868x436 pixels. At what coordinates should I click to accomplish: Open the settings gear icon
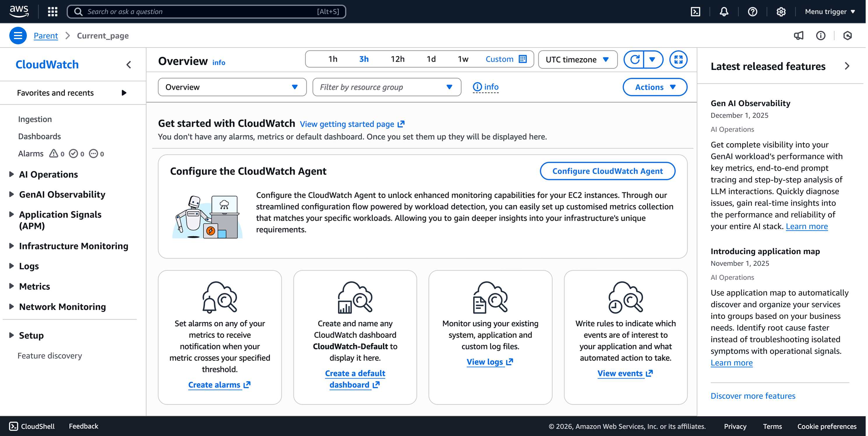tap(781, 12)
